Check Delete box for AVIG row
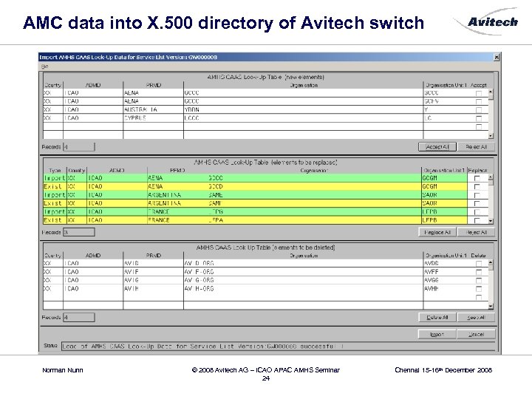 [478, 281]
